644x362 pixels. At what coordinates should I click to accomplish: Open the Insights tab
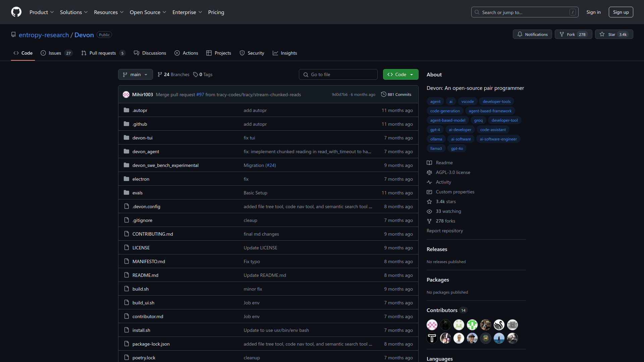click(x=285, y=53)
